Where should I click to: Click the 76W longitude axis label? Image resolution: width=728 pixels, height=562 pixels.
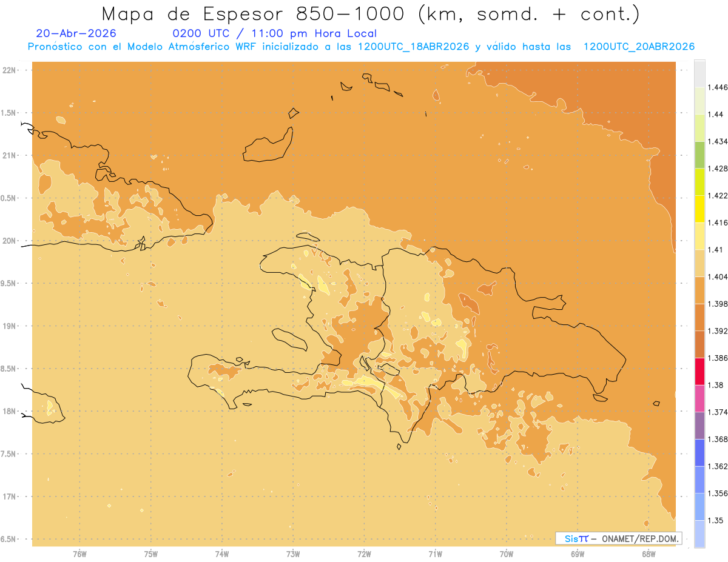79,554
